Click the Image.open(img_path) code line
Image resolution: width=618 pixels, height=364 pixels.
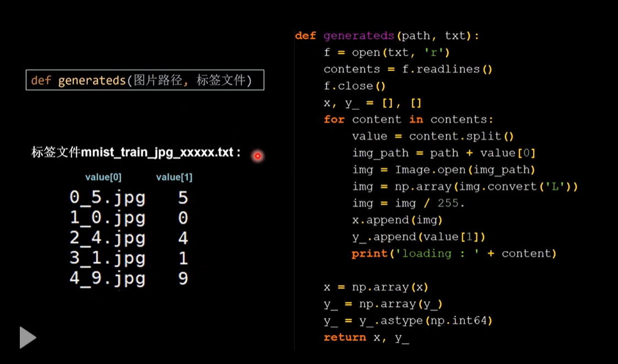click(x=444, y=170)
